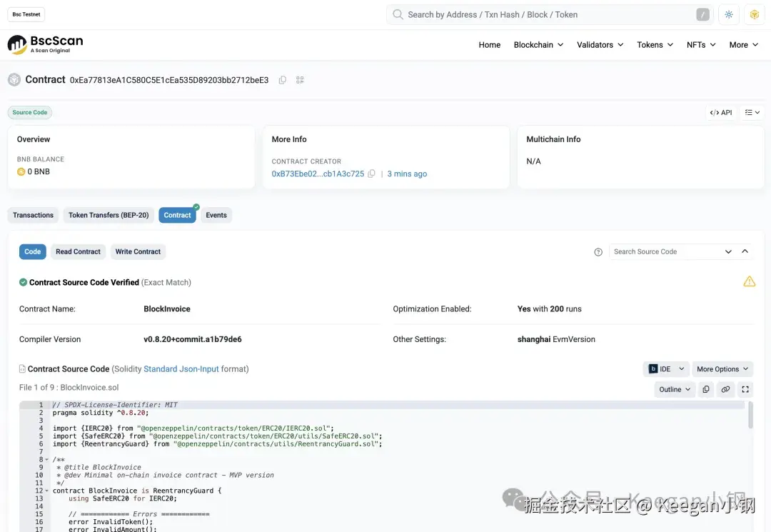Open the Read Contract sub-tab
This screenshot has width=771, height=532.
tap(78, 252)
